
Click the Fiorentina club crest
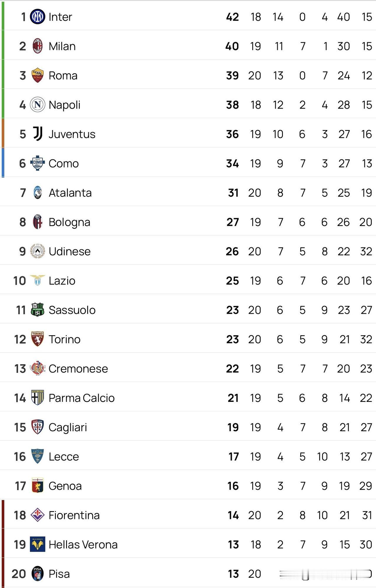[x=38, y=515]
